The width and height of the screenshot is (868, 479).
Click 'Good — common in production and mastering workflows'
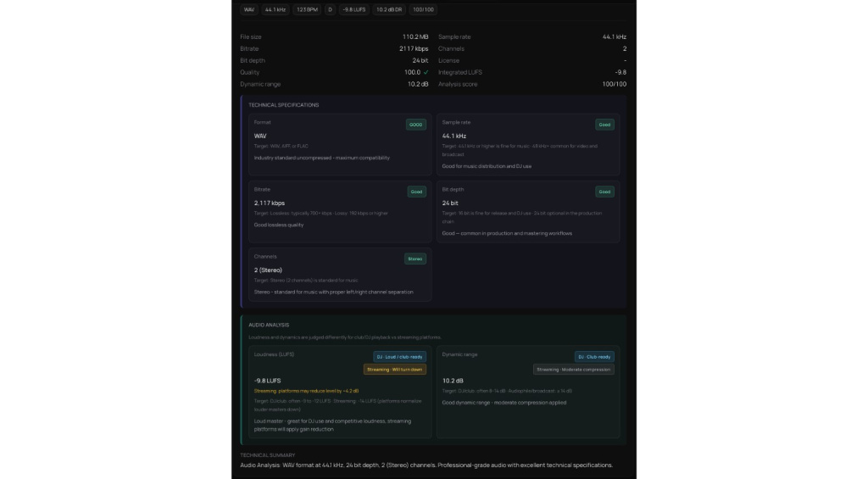[x=507, y=233]
